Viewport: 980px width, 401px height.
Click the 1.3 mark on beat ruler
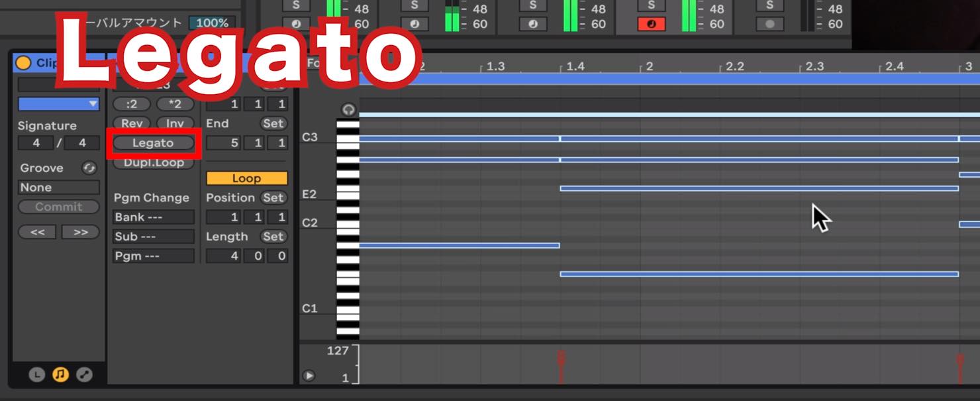click(495, 66)
